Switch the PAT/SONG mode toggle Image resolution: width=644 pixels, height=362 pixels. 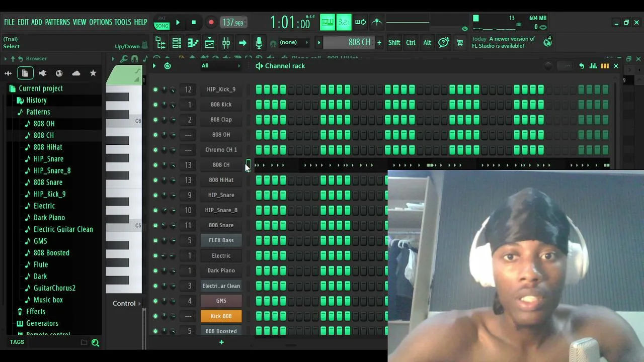[162, 23]
